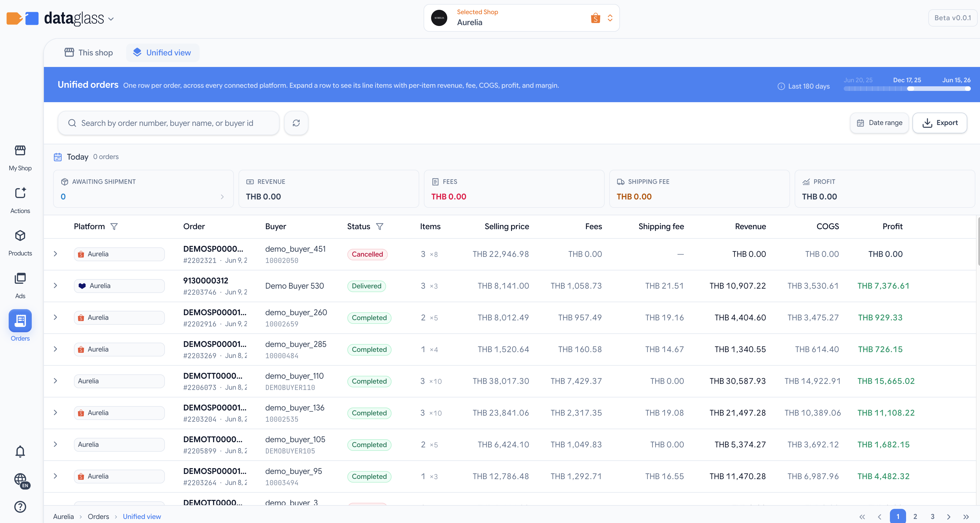Go to page 3
The image size is (980, 523).
pos(932,517)
